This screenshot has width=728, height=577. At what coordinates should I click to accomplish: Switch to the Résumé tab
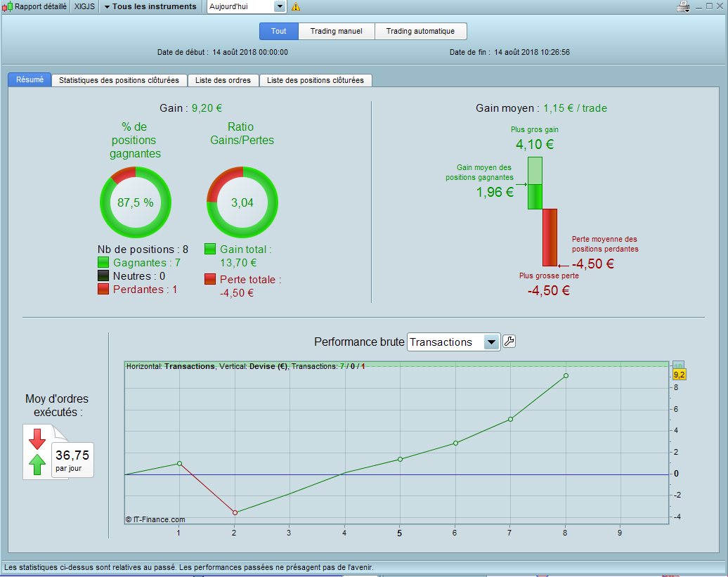[30, 80]
